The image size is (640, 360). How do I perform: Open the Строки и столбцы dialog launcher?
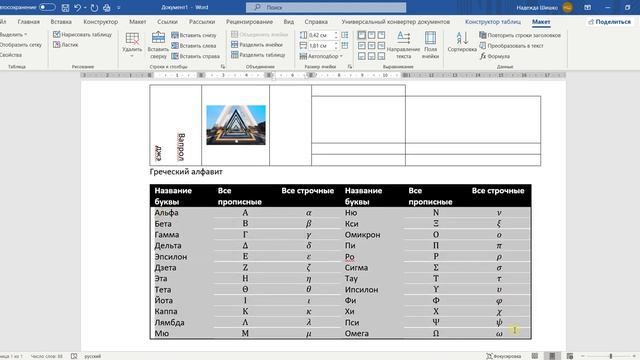(x=223, y=67)
